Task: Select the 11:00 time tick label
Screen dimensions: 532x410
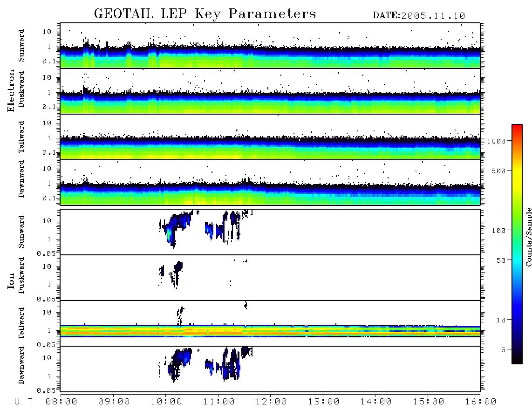Action: pos(219,402)
